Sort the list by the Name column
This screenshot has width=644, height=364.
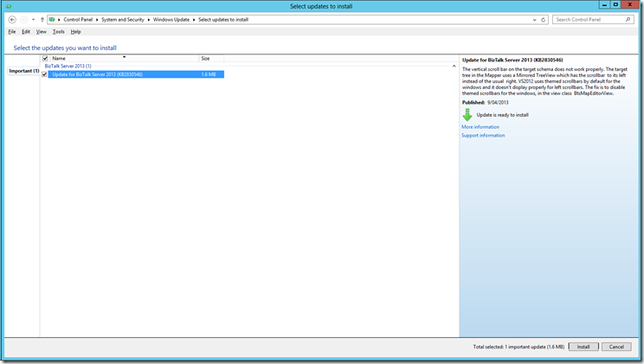125,58
